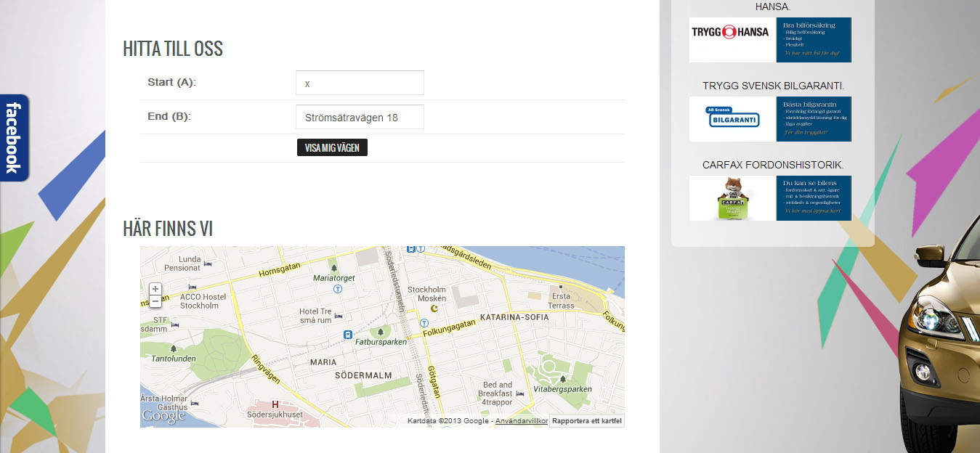Click the map zoom out minus button
The height and width of the screenshot is (453, 980).
tap(155, 301)
